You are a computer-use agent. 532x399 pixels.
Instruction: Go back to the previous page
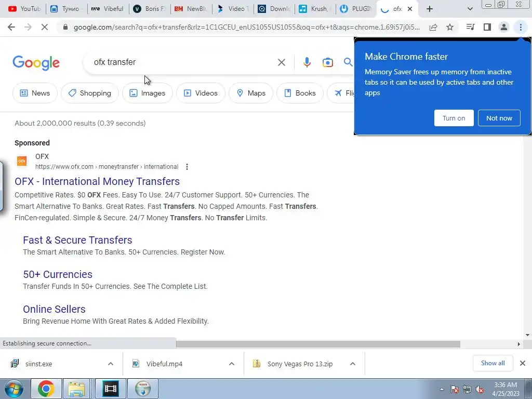click(11, 27)
